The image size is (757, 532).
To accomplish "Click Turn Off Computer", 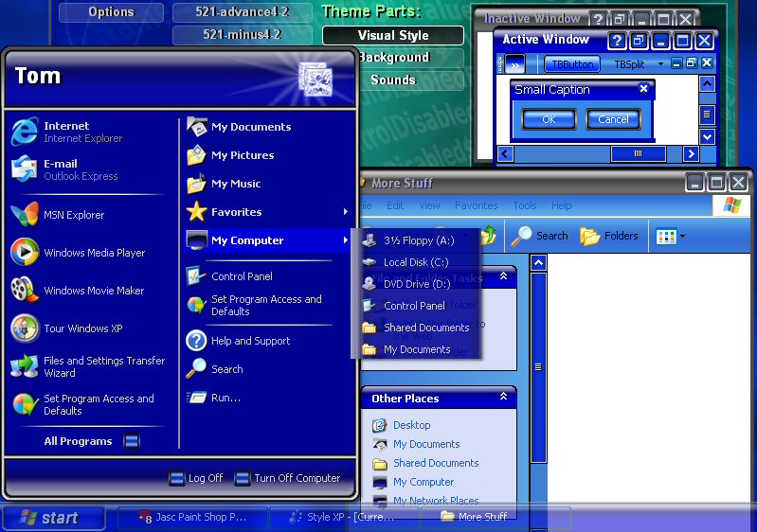I will coord(288,478).
